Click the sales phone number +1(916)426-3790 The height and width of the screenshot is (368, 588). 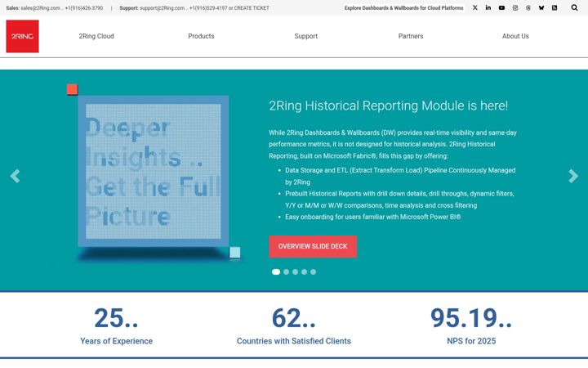click(84, 8)
